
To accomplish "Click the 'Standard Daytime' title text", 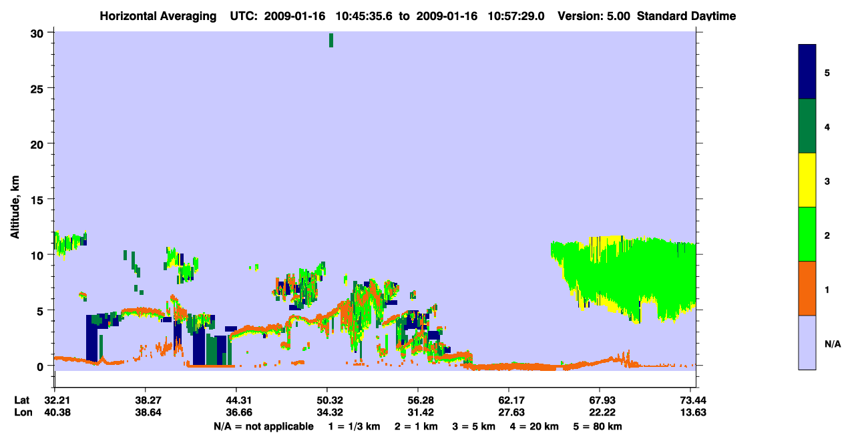I will pos(686,16).
